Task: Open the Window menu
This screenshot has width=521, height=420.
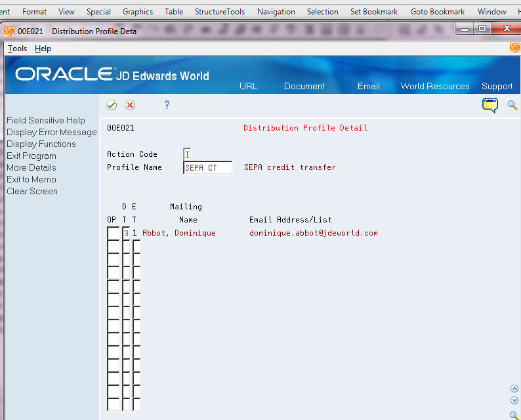Action: (x=492, y=12)
